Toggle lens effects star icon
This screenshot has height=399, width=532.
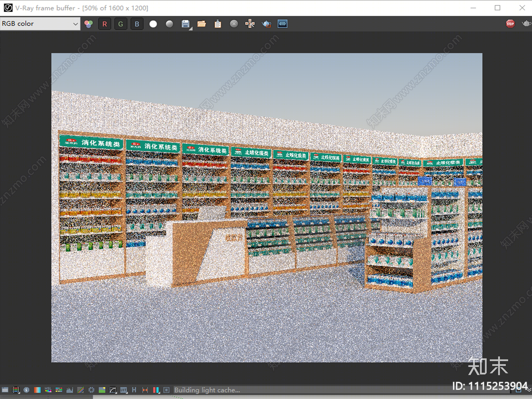167,390
